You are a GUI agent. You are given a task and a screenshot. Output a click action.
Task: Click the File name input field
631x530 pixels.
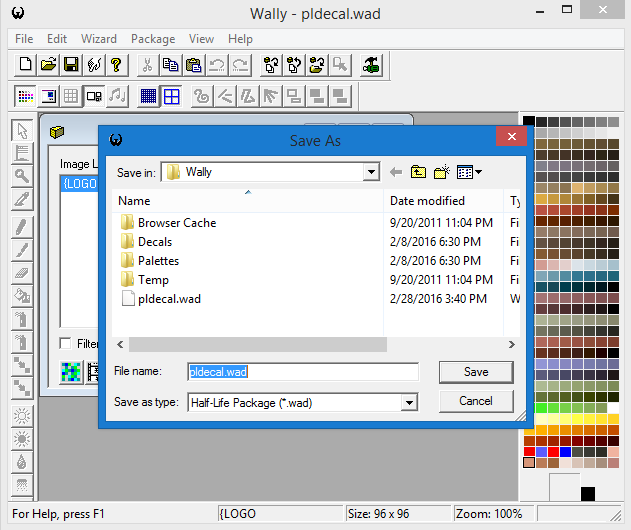[303, 371]
